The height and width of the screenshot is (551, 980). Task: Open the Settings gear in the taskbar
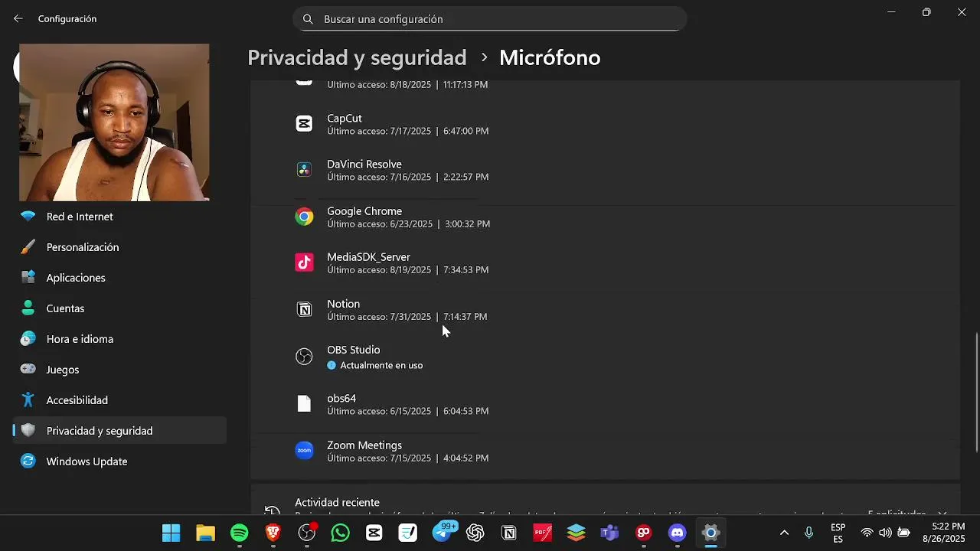(x=710, y=533)
